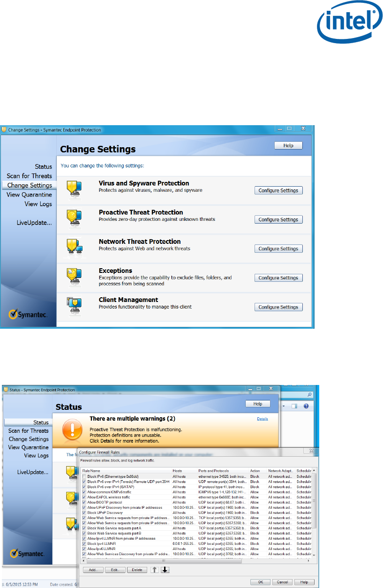Toggle Block Web Service requests part A checkbox
This screenshot has width=383, height=588.
pyautogui.click(x=84, y=528)
